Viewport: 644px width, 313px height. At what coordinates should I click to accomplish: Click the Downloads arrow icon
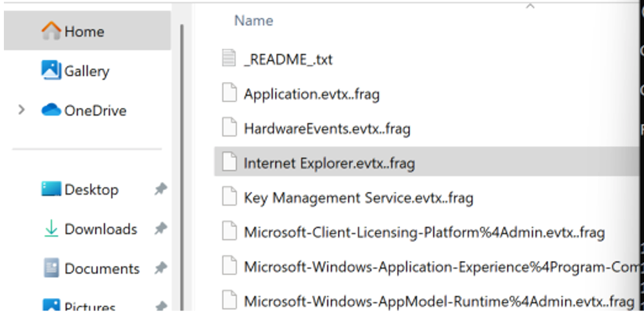pyautogui.click(x=51, y=229)
